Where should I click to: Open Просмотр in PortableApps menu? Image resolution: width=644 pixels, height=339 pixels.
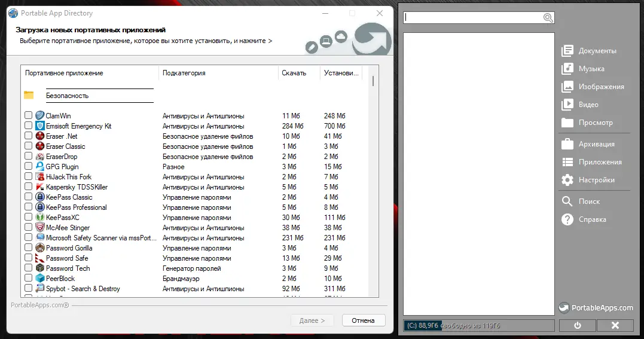(x=587, y=123)
